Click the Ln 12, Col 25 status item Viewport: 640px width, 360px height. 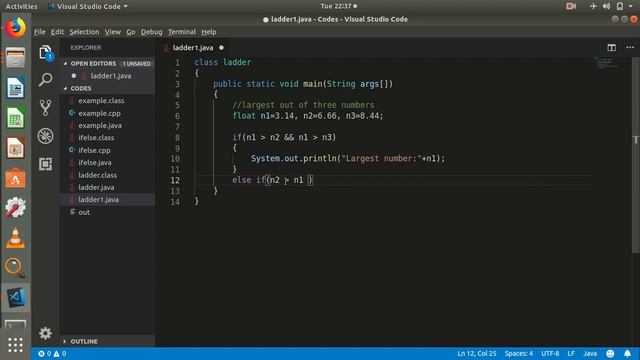[x=476, y=353]
